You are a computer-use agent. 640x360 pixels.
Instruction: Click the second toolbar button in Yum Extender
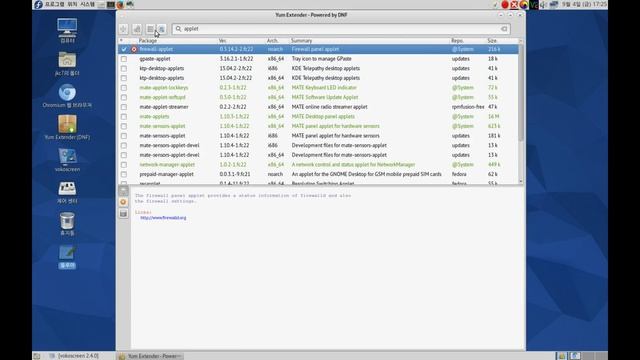coord(137,29)
